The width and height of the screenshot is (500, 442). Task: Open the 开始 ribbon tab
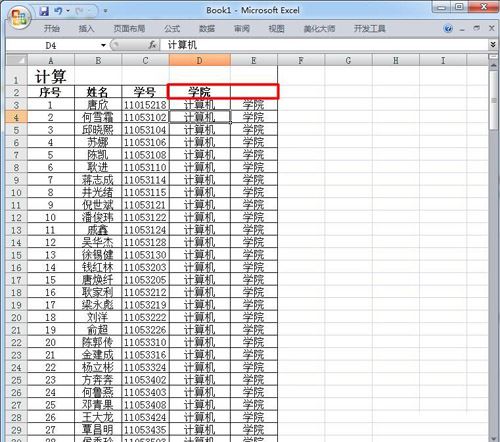tap(51, 29)
